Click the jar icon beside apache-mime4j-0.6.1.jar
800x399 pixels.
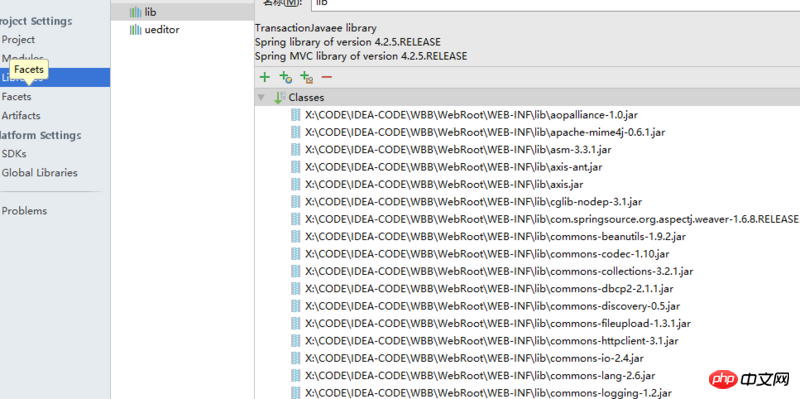click(x=295, y=132)
